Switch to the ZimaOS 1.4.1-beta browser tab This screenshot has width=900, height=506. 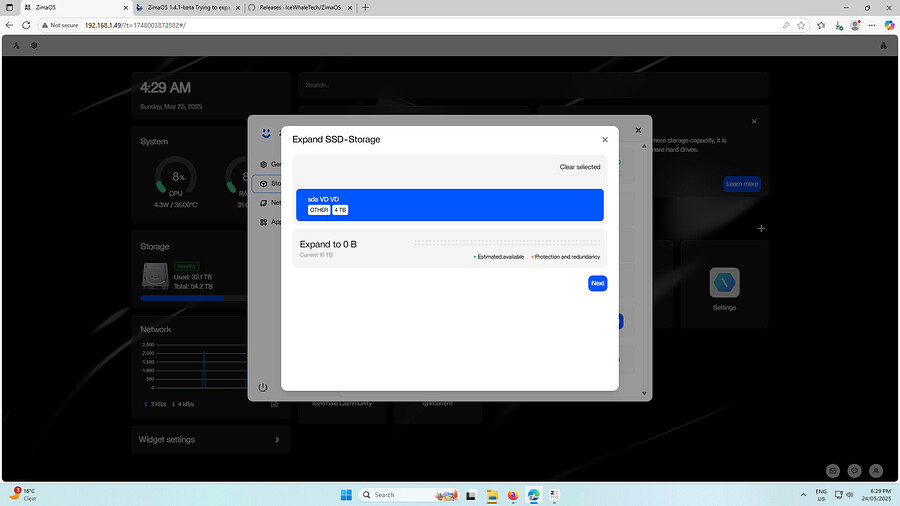(x=188, y=7)
